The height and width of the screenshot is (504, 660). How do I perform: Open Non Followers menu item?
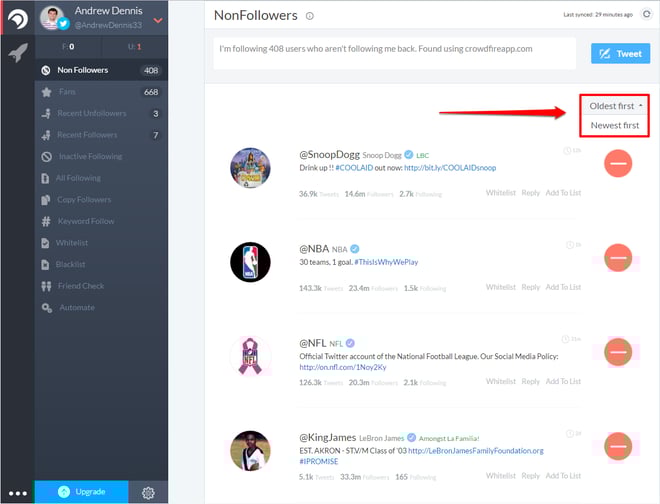tap(101, 70)
